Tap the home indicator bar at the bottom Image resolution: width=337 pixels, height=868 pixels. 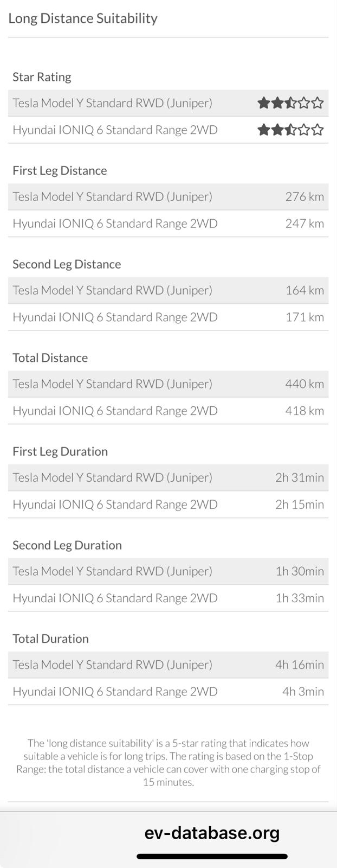click(212, 857)
